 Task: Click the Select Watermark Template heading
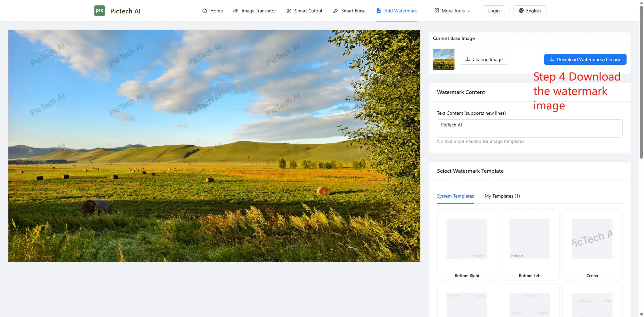pos(470,171)
